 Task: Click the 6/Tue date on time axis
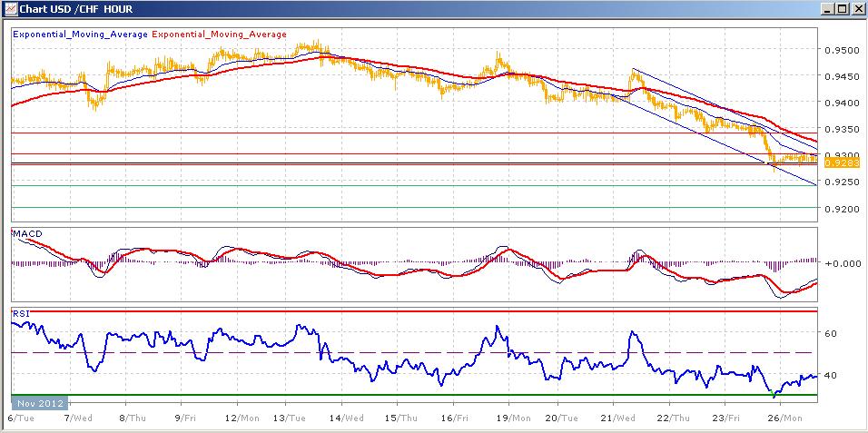21,418
